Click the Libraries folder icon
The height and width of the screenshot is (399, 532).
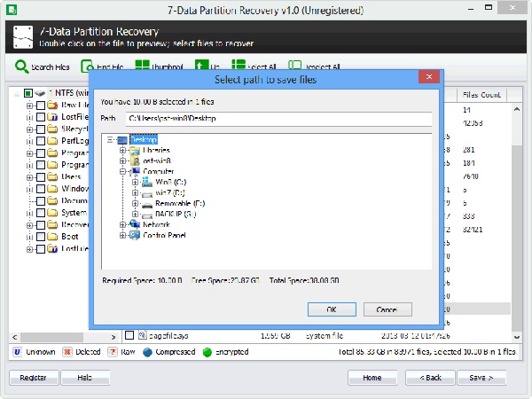point(135,151)
